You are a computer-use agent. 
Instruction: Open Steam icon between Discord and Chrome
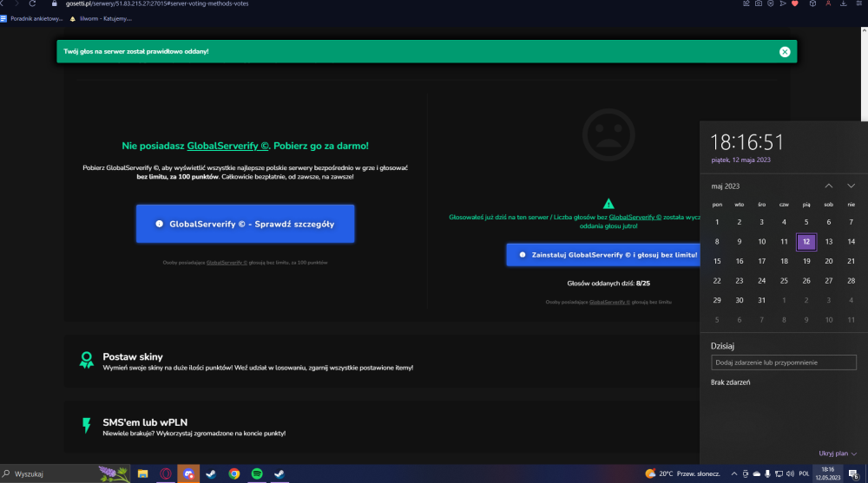[211, 473]
